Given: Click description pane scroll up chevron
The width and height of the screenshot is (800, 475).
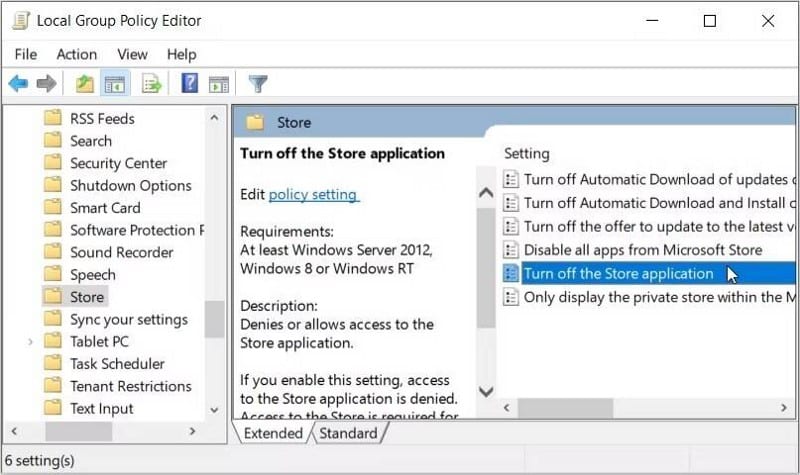Looking at the screenshot, I should 486,192.
